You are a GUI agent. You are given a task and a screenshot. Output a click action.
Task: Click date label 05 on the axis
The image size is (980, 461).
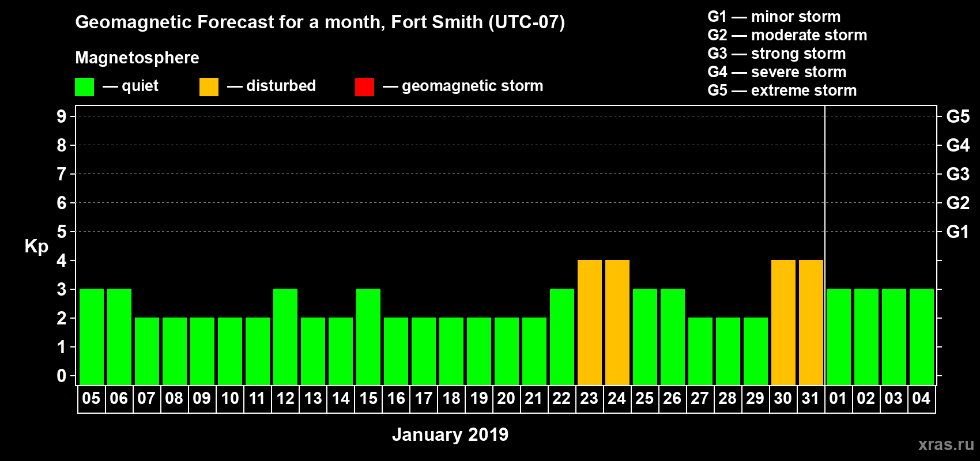(x=91, y=398)
